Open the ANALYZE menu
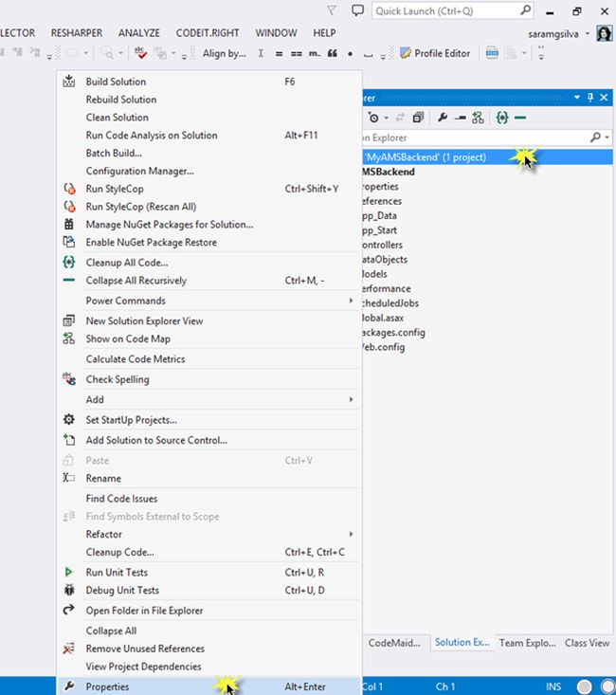The image size is (616, 695). click(x=139, y=33)
